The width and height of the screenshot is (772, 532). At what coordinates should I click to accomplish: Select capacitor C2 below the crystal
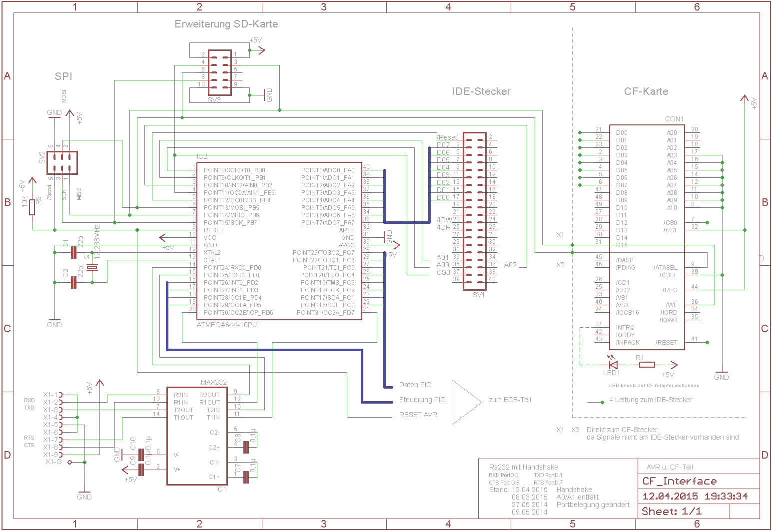(73, 283)
